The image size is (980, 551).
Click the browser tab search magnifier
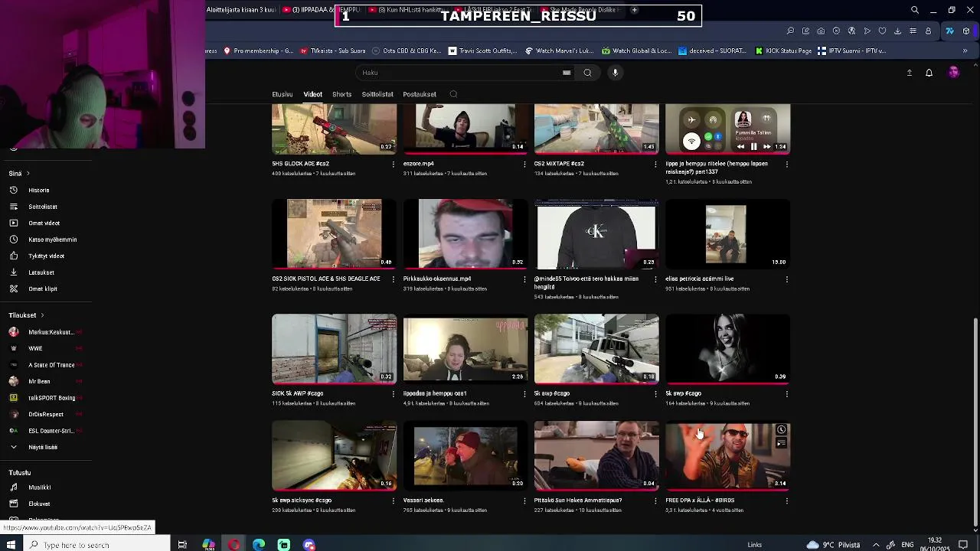click(x=914, y=10)
